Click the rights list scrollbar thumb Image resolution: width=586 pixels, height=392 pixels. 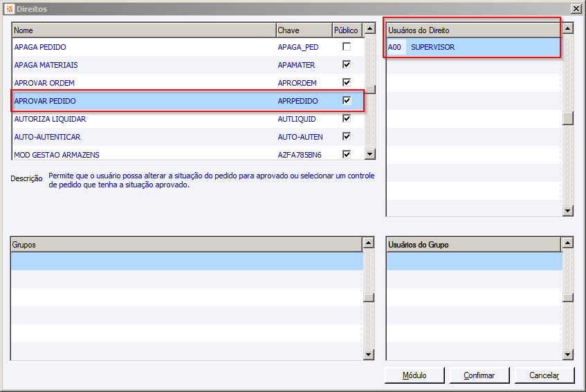click(x=370, y=90)
